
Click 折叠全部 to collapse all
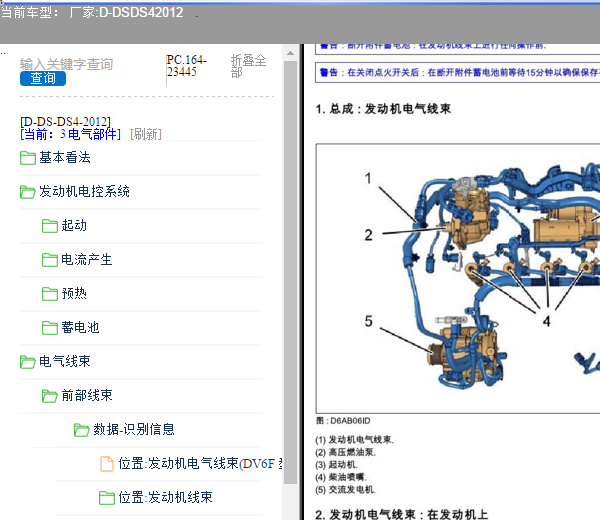point(249,66)
